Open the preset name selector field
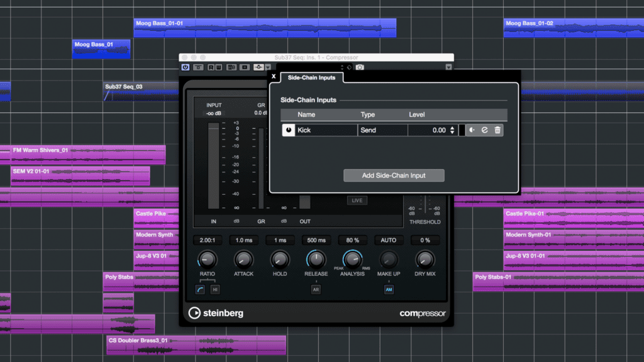Image resolution: width=644 pixels, height=362 pixels. coord(308,67)
